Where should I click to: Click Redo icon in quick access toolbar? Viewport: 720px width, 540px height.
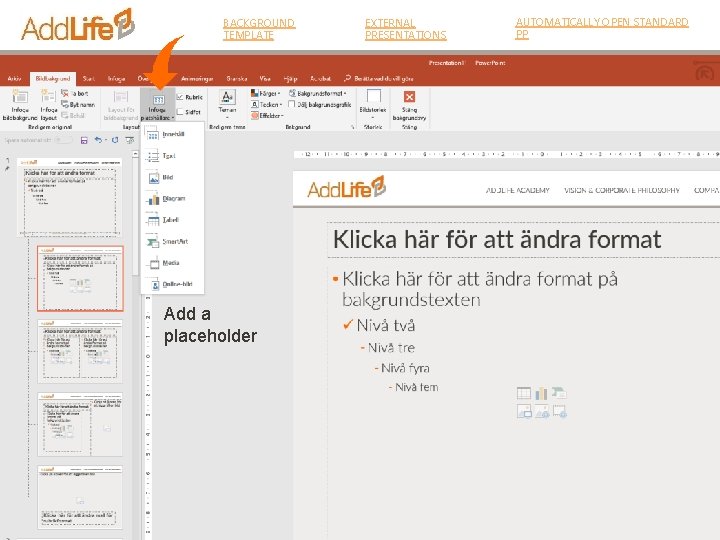115,140
